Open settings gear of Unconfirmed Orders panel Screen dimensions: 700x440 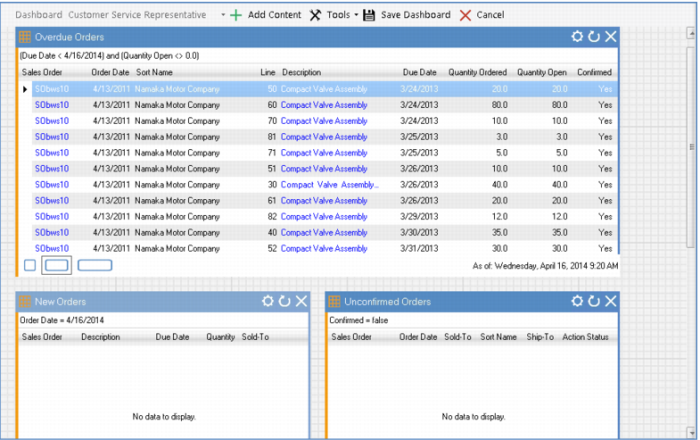577,301
